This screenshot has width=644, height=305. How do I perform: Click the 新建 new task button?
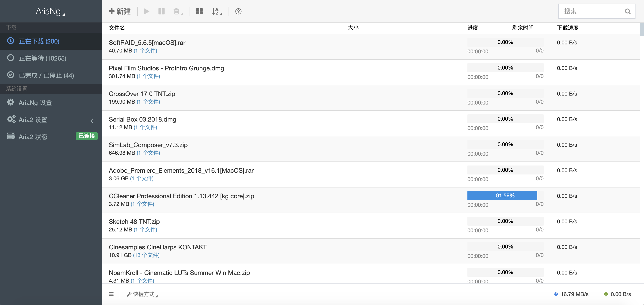[x=120, y=11]
